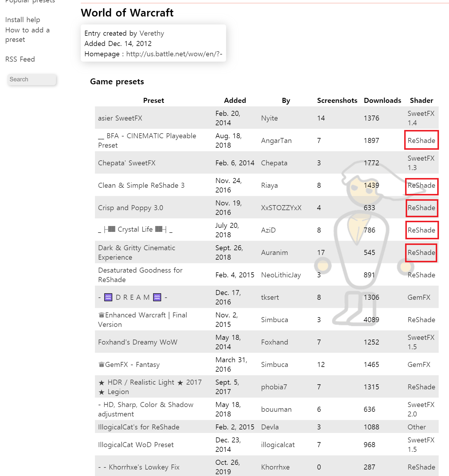Click the Added column header
The width and height of the screenshot is (449, 476).
(235, 101)
